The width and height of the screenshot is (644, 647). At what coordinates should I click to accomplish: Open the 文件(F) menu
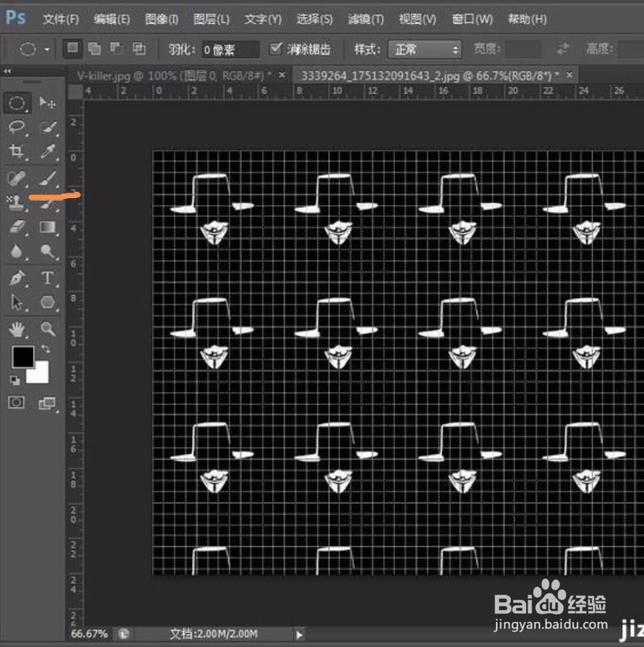pos(61,19)
